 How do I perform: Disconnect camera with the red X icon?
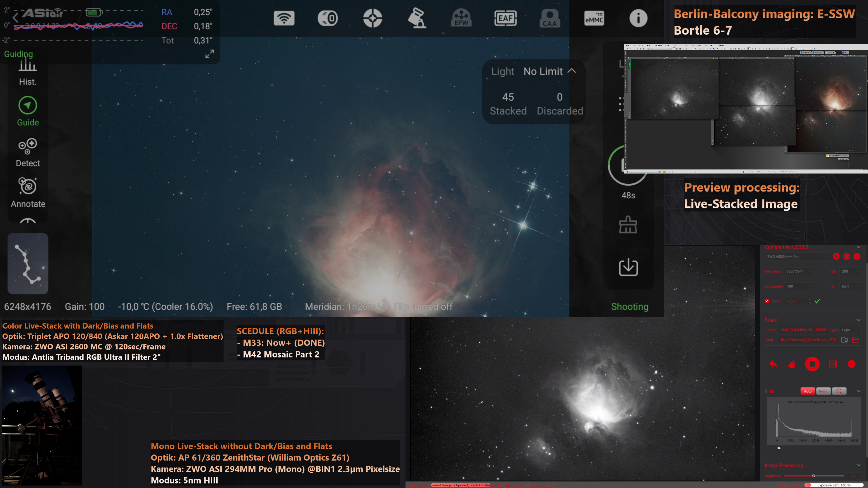836,257
